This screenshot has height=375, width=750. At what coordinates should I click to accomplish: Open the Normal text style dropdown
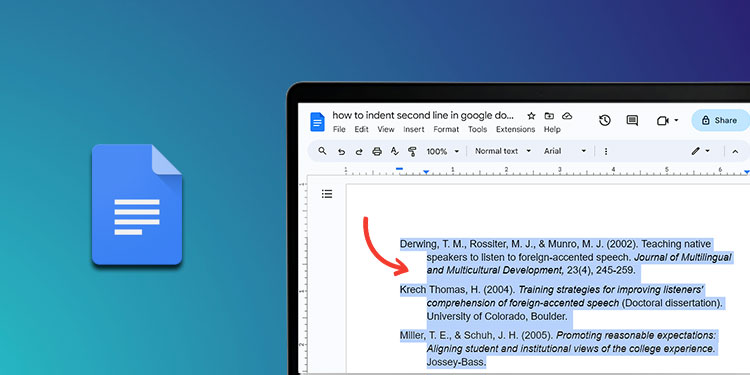[x=503, y=151]
